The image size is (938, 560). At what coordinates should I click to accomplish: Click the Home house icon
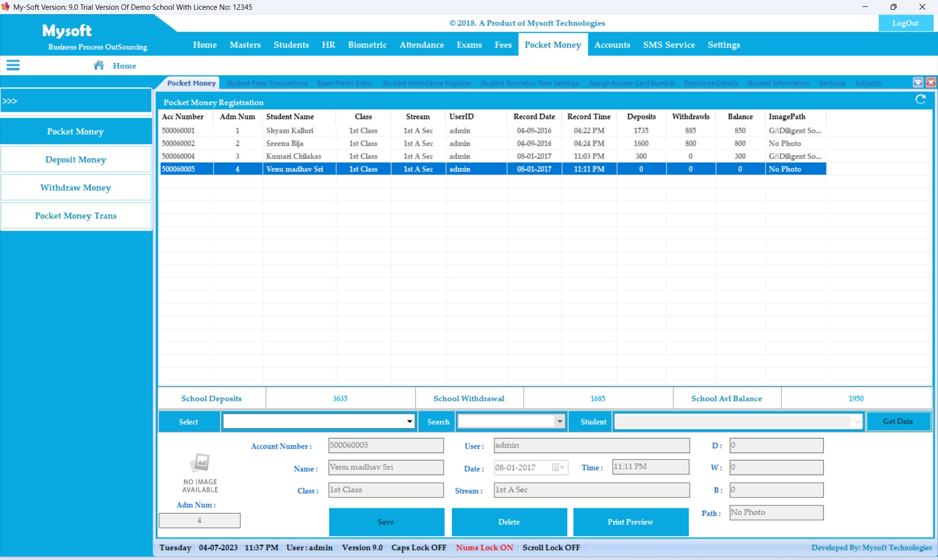pyautogui.click(x=99, y=65)
